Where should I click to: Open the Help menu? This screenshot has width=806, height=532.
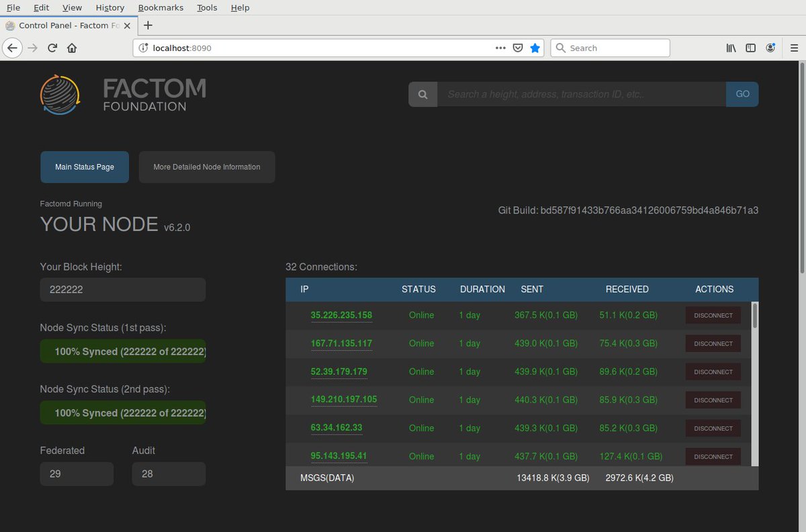point(240,7)
